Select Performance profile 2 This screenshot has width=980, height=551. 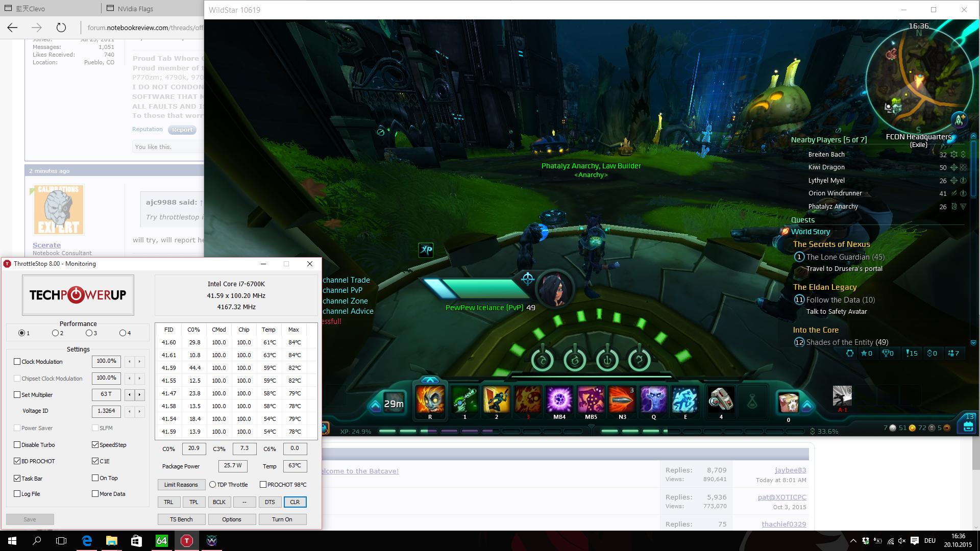pyautogui.click(x=55, y=333)
